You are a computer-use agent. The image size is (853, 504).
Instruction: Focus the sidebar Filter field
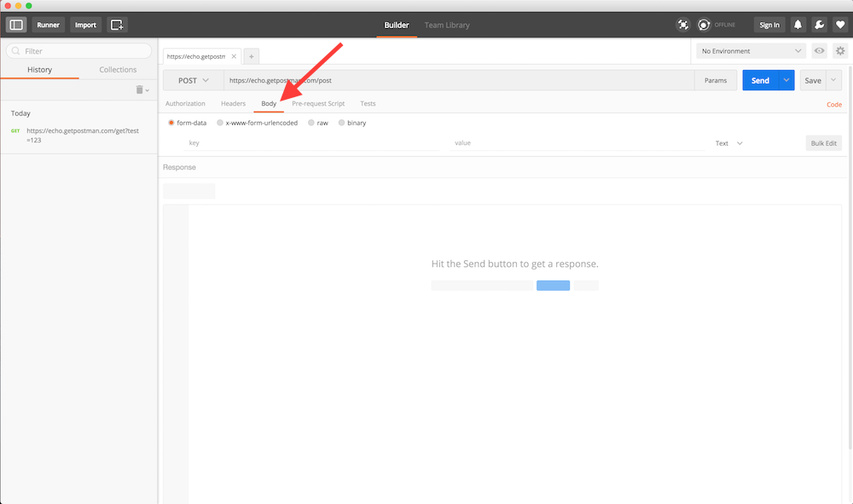tap(78, 50)
